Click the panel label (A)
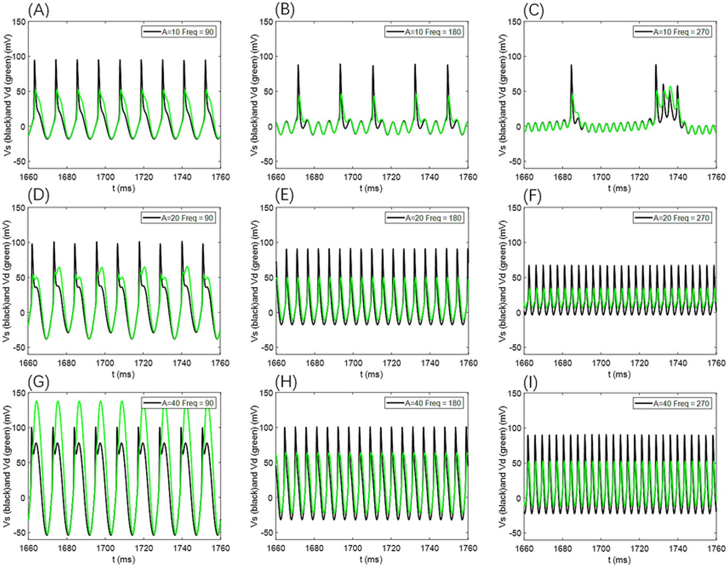The width and height of the screenshot is (728, 567). tap(39, 10)
